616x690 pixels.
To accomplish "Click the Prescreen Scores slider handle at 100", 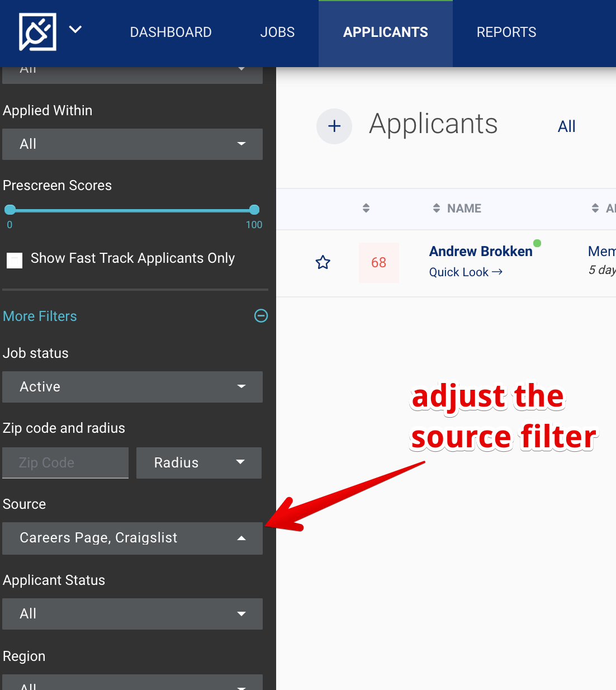I will (x=254, y=209).
